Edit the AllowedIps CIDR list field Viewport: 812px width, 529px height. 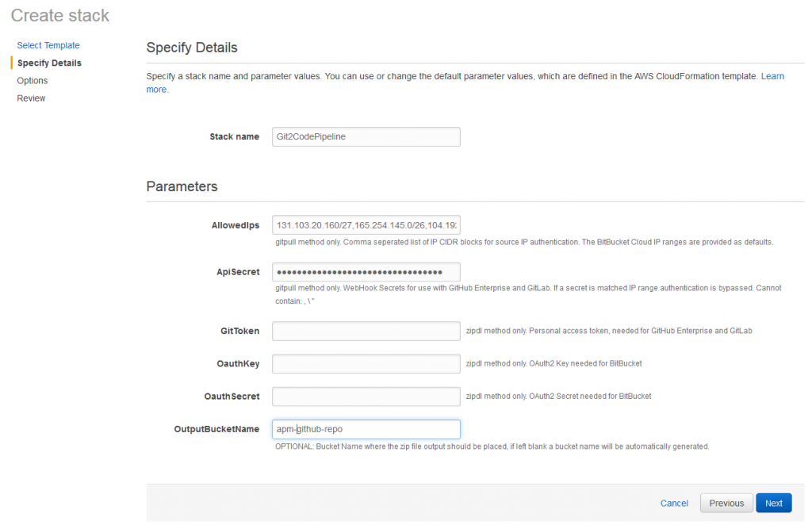366,224
